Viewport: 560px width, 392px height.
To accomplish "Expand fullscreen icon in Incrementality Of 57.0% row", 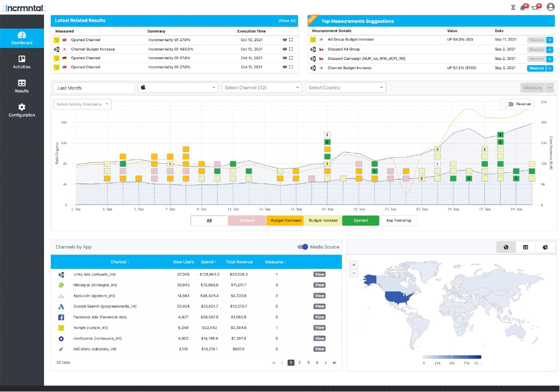I will pos(291,58).
